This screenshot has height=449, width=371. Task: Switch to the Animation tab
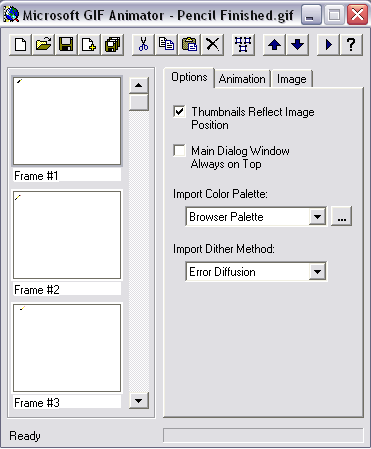pyautogui.click(x=242, y=79)
